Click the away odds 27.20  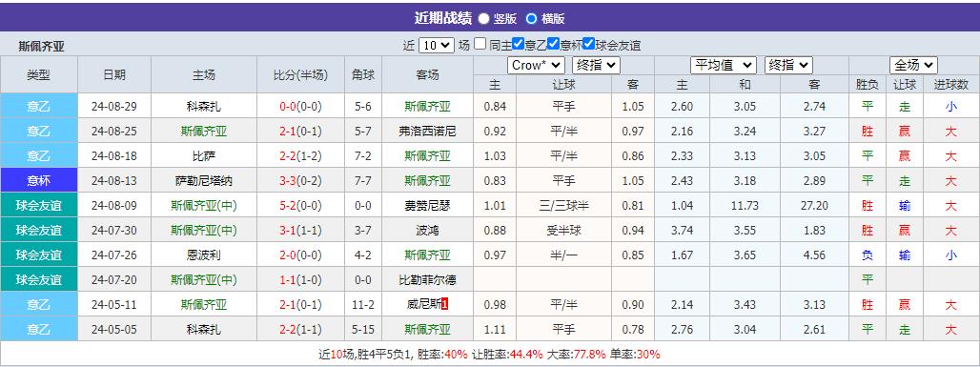coord(814,206)
